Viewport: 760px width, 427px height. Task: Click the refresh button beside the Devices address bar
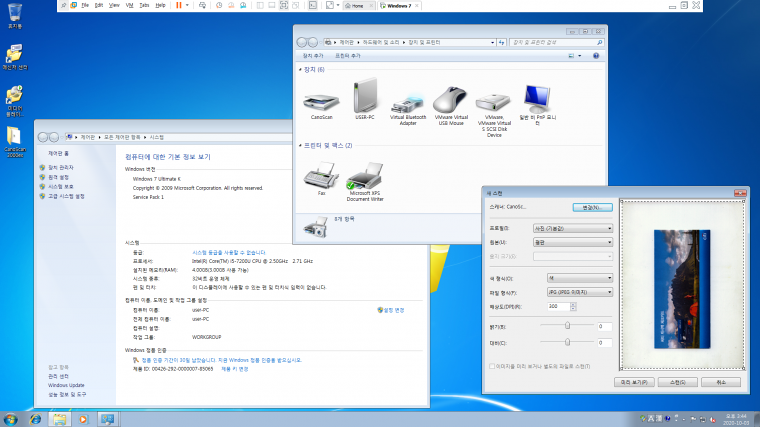502,43
